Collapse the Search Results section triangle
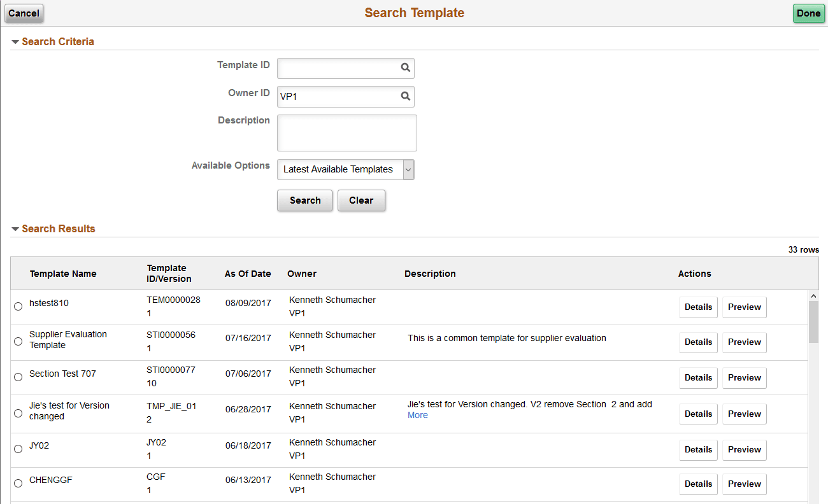 [x=15, y=228]
